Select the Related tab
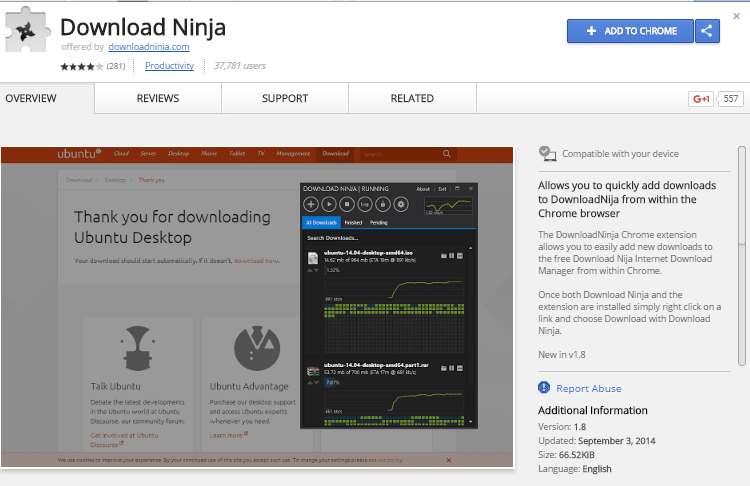 pos(412,99)
